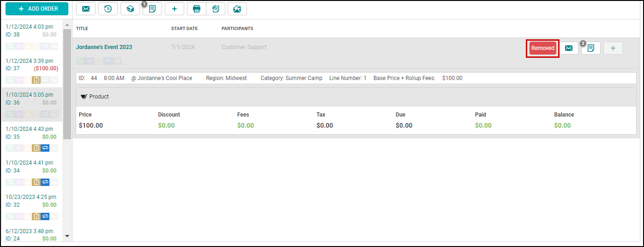
Task: Click the Product section header
Action: pos(356,97)
